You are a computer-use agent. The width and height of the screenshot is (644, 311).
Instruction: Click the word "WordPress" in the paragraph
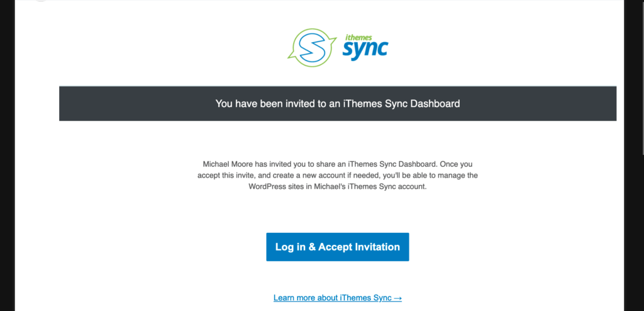[x=267, y=186]
